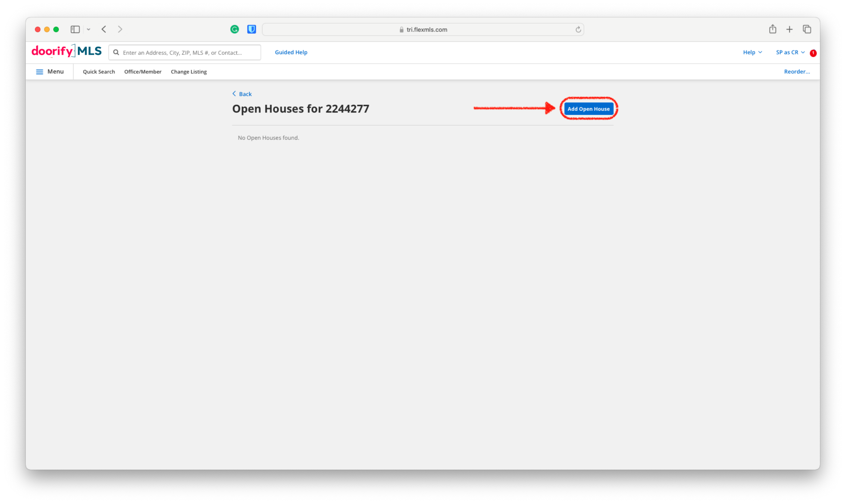Reload the page with the refresh icon
The width and height of the screenshot is (846, 504).
coord(578,30)
